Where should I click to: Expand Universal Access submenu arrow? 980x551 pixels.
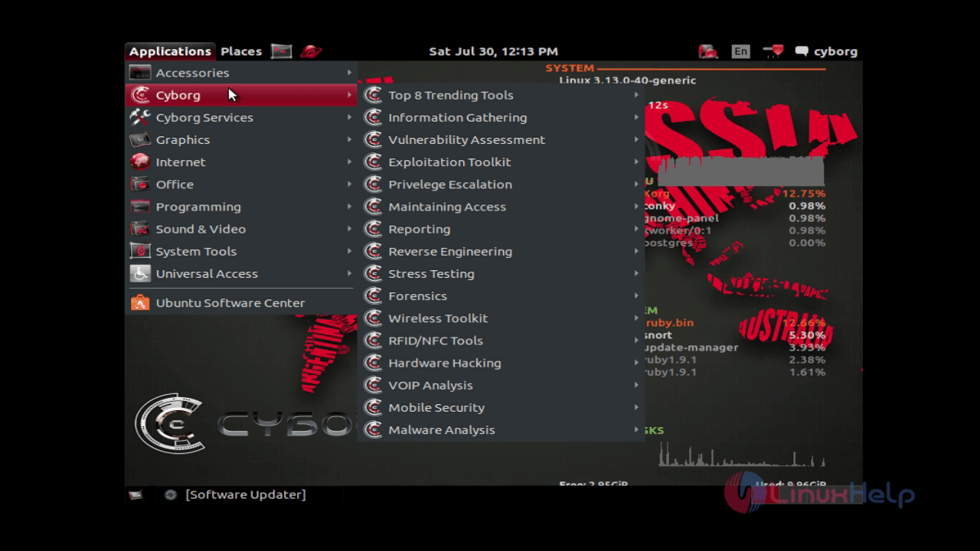(x=349, y=273)
